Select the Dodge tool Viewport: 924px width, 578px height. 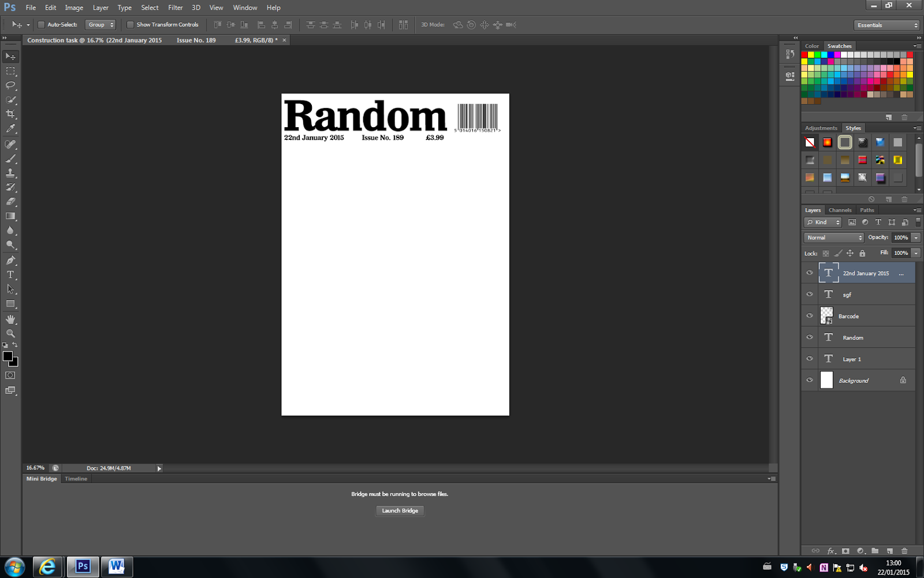tap(10, 245)
